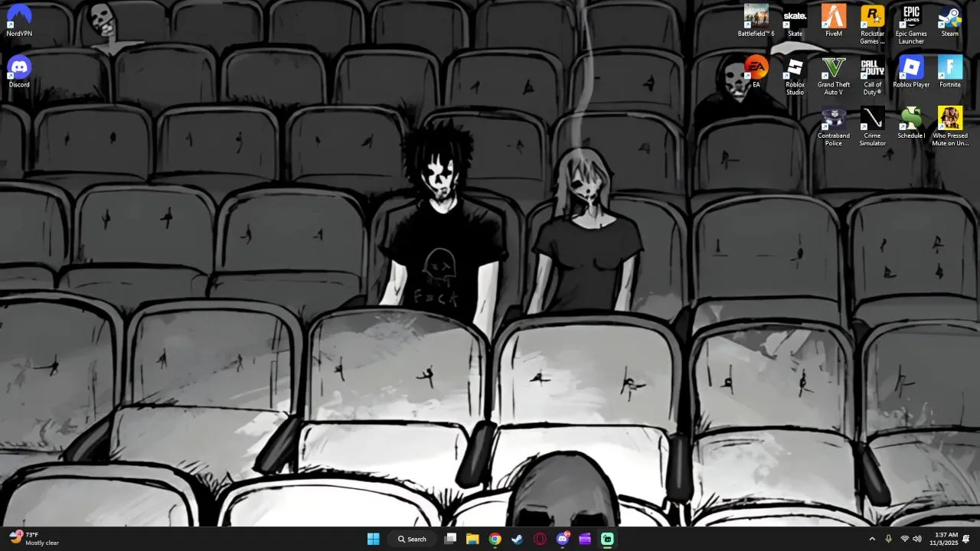Open the volume speaker tray icon
The image size is (980, 551).
(x=917, y=539)
